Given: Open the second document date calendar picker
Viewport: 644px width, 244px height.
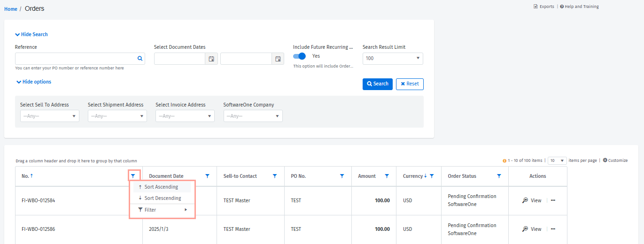Looking at the screenshot, I should pos(278,59).
